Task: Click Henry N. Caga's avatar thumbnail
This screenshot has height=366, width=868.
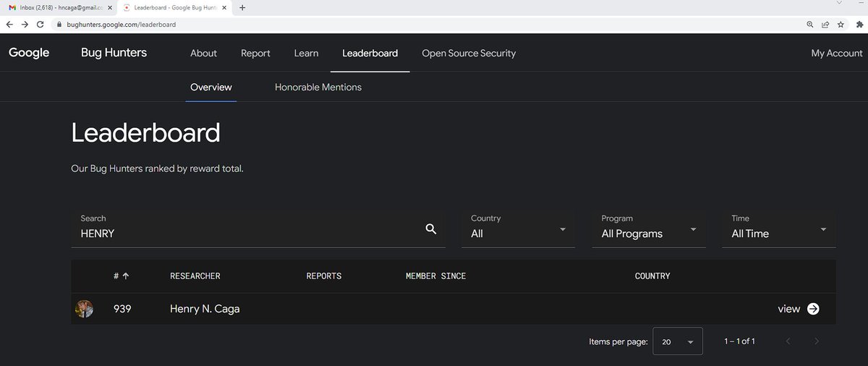Action: click(x=84, y=309)
